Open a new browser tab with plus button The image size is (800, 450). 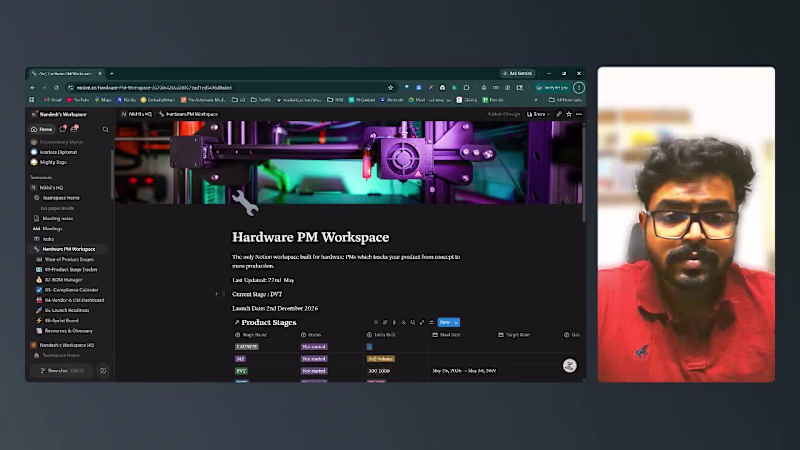tap(112, 73)
